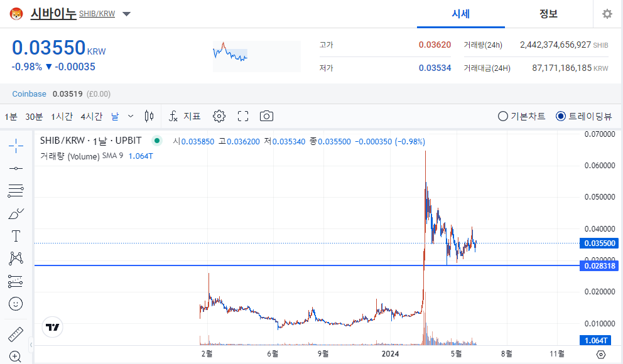Change candlestick chart style
Image resolution: width=623 pixels, height=364 pixels.
point(149,116)
